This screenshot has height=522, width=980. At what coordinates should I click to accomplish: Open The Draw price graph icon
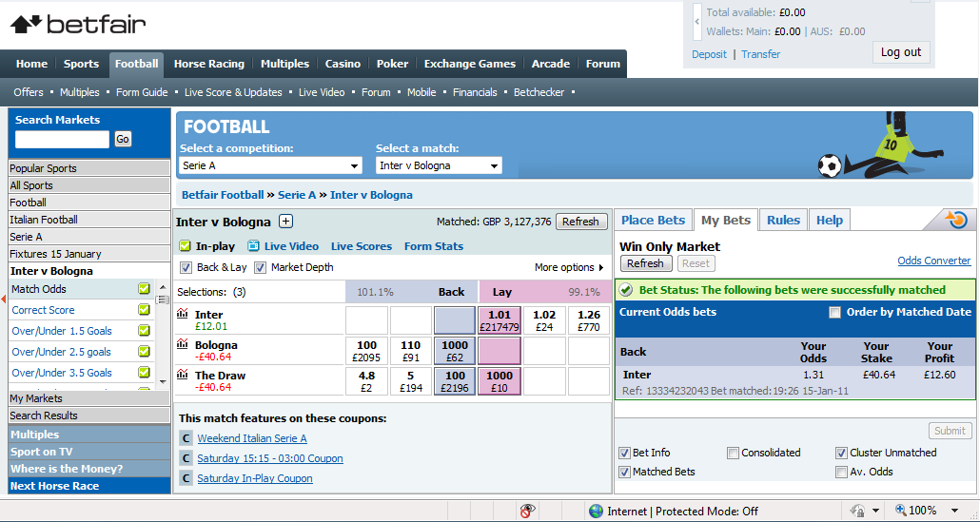point(183,374)
